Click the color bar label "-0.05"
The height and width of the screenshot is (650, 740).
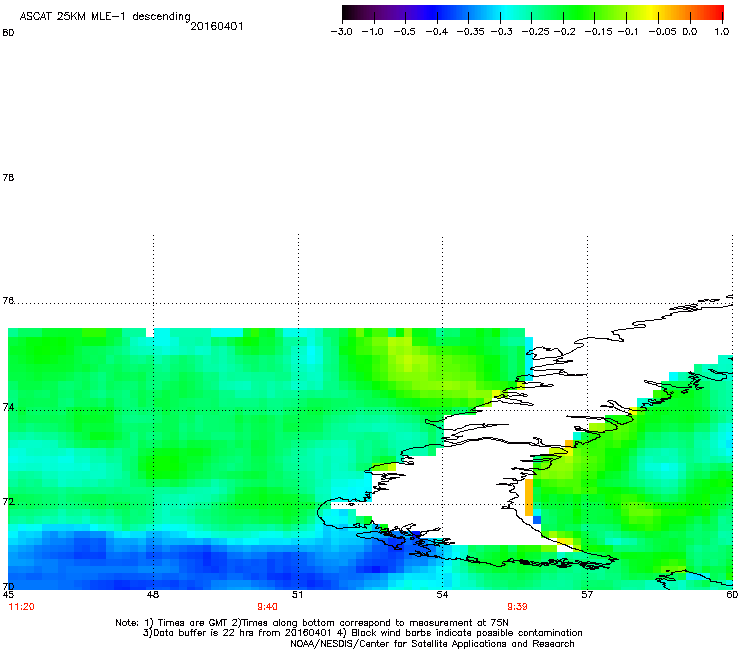coord(662,32)
